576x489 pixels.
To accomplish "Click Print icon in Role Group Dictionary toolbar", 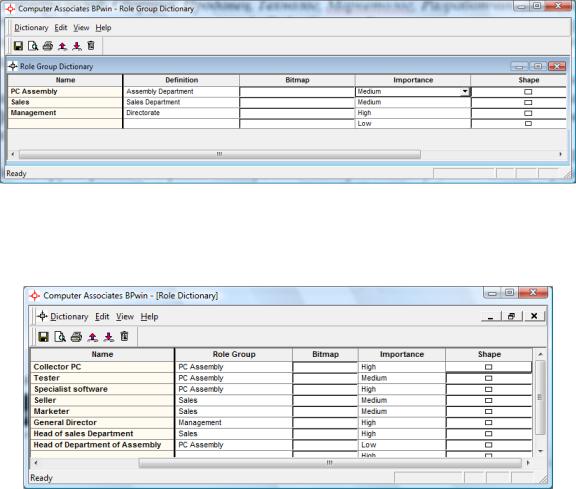I will pyautogui.click(x=48, y=46).
